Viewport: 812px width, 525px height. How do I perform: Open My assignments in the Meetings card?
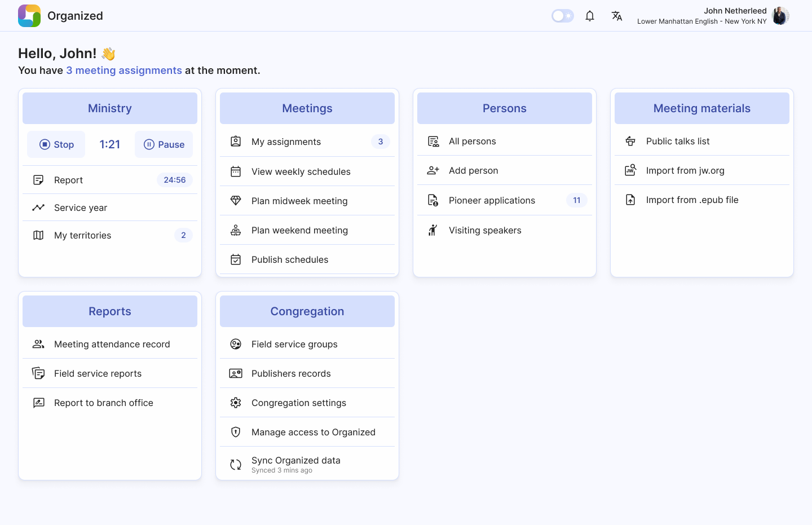tap(286, 142)
